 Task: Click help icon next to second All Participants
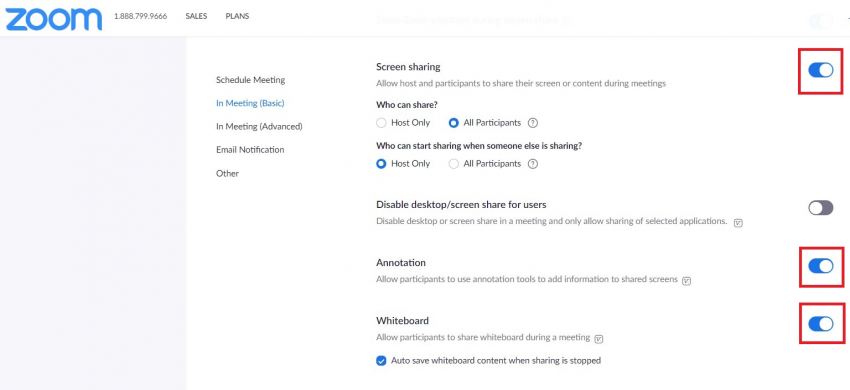click(x=533, y=164)
